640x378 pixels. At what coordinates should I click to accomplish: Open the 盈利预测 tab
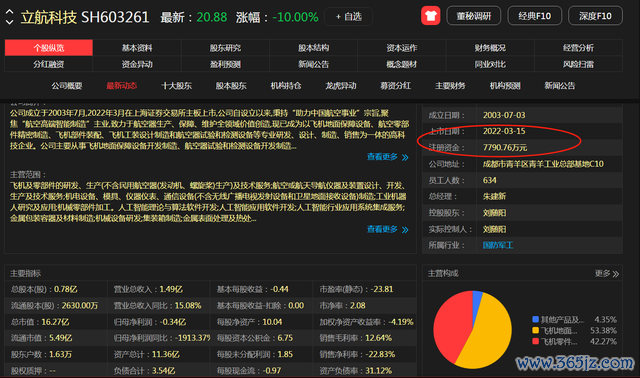[225, 64]
